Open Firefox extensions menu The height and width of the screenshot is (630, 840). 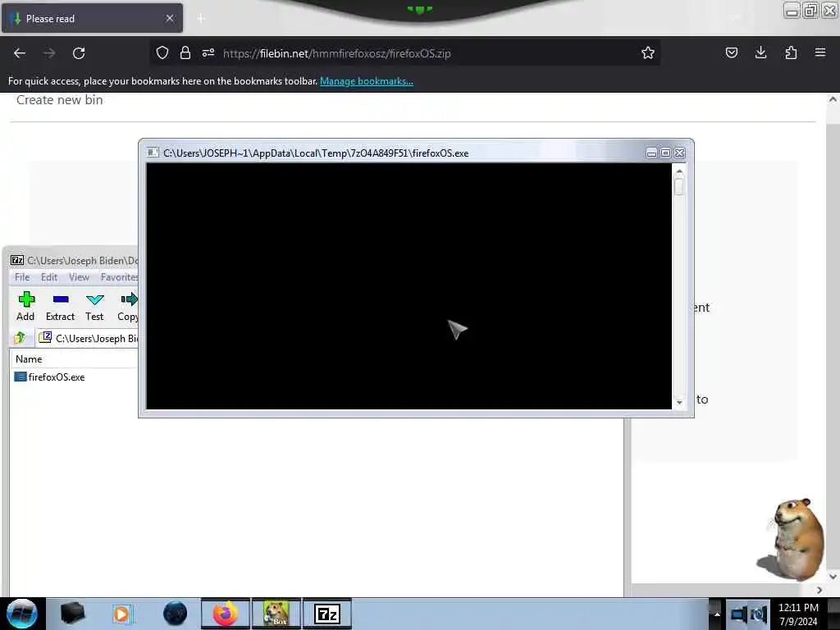pos(791,52)
